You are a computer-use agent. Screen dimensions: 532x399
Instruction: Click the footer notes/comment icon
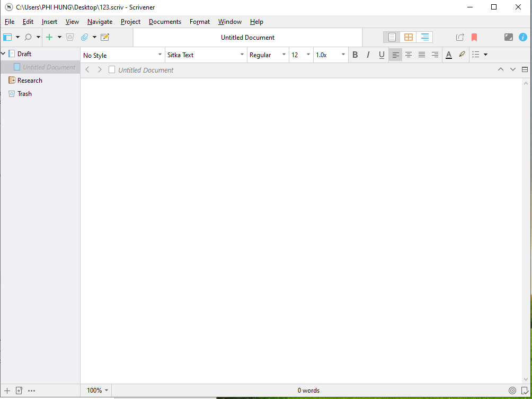(x=525, y=391)
